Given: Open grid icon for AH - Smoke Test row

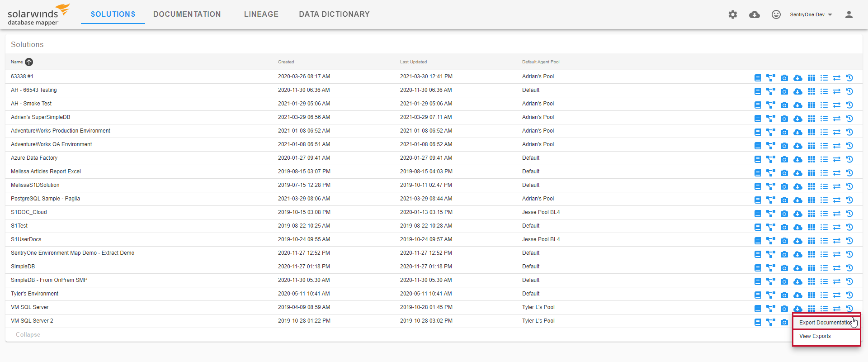Looking at the screenshot, I should coord(811,105).
